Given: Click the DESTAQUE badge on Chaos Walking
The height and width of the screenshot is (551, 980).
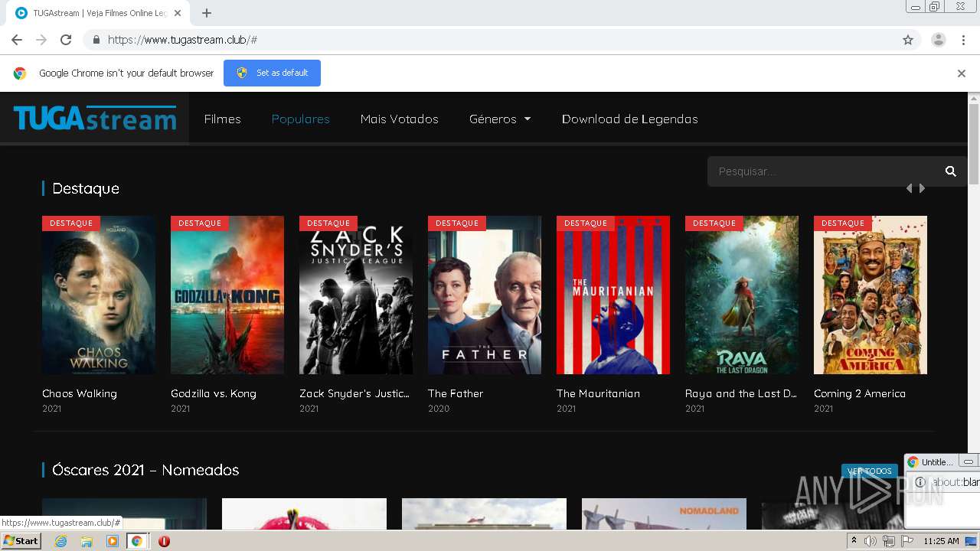Looking at the screenshot, I should [71, 223].
